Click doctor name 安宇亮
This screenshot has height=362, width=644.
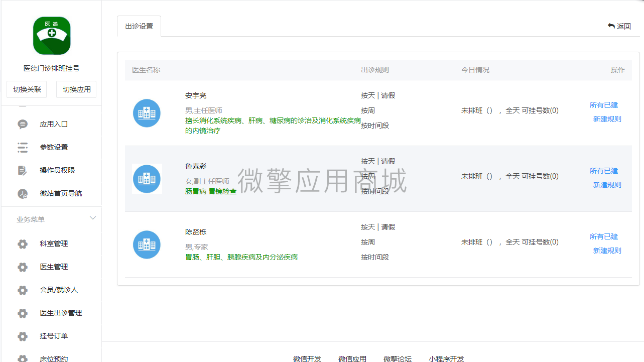196,95
